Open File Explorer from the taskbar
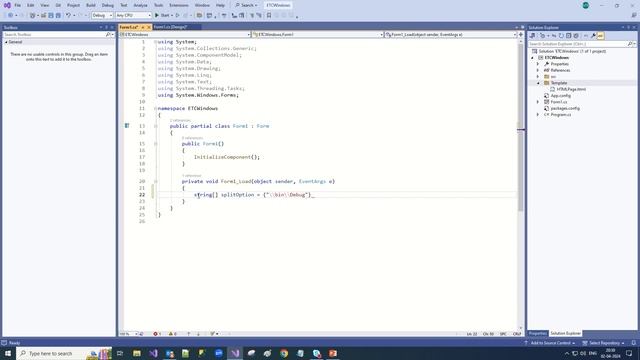The width and height of the screenshot is (640, 360). (x=137, y=353)
